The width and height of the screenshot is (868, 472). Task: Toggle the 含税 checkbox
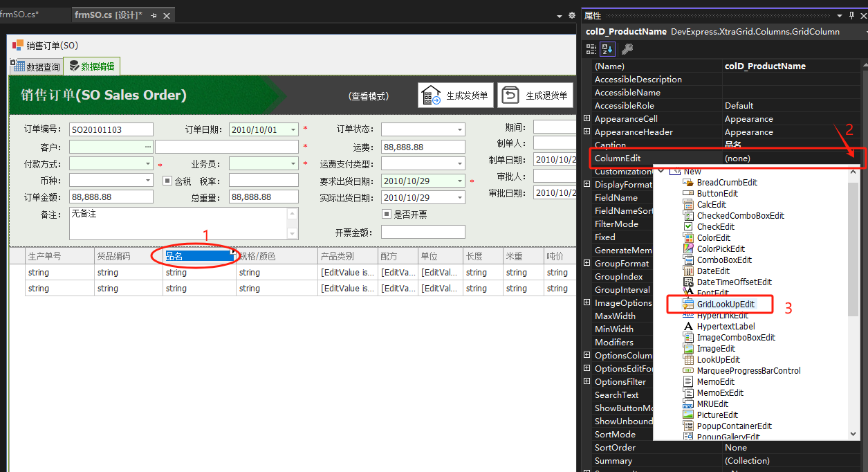click(x=167, y=181)
